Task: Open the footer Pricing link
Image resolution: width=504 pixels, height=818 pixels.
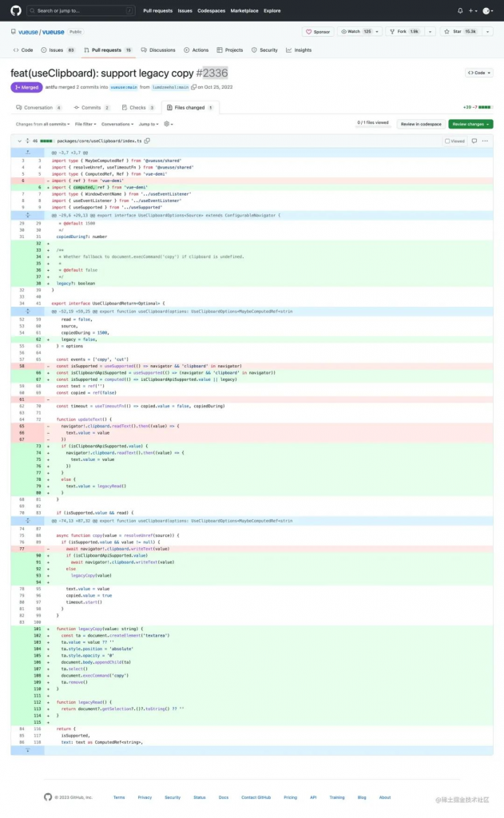Action: pos(290,797)
